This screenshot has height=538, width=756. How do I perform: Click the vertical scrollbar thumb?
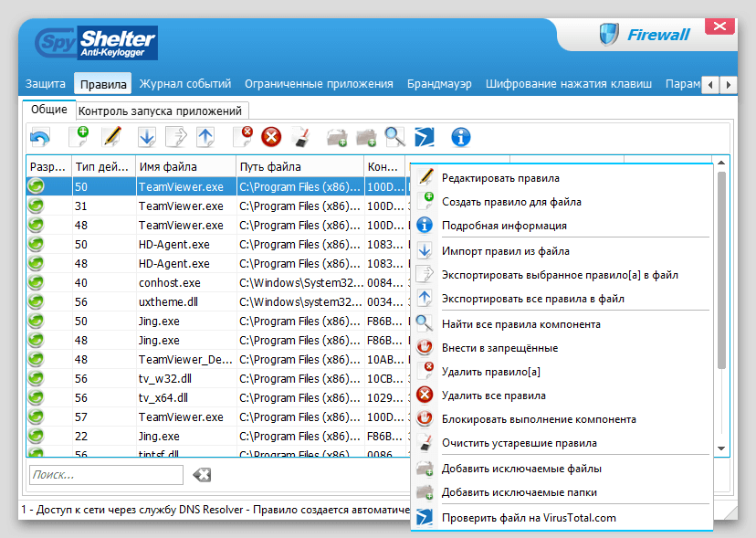click(x=721, y=270)
